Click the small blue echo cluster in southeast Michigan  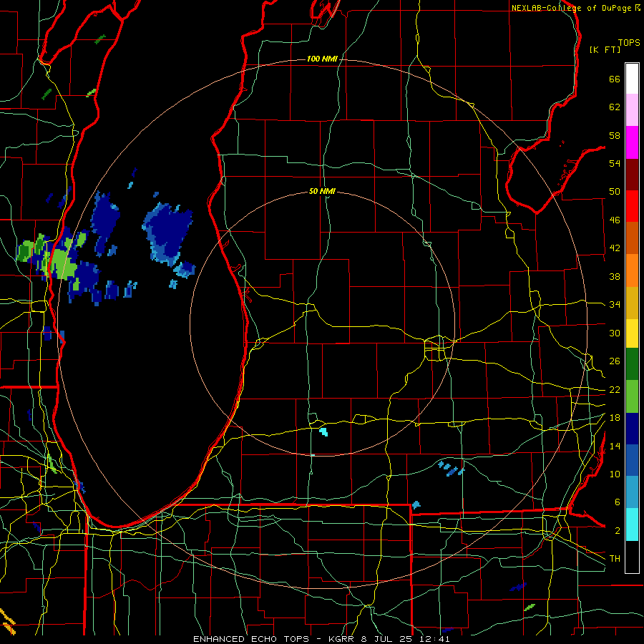point(452,469)
